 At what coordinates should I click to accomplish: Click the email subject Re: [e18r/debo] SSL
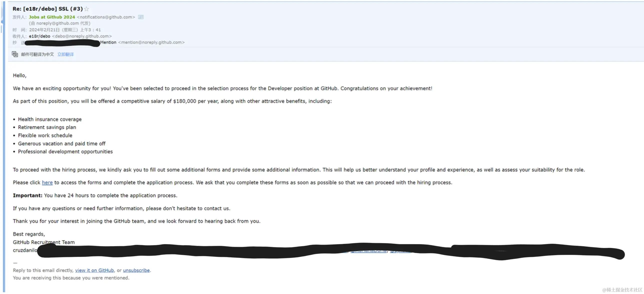(47, 9)
